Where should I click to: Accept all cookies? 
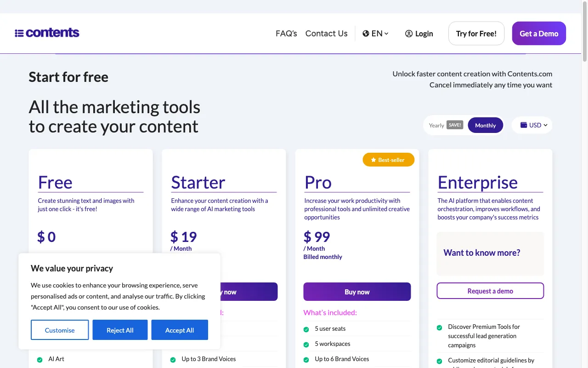tap(180, 330)
